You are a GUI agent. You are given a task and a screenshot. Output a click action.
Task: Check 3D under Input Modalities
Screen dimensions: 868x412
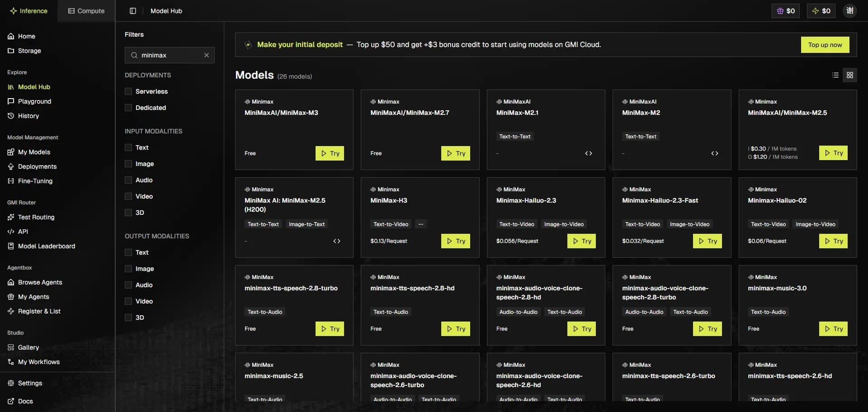click(x=128, y=213)
